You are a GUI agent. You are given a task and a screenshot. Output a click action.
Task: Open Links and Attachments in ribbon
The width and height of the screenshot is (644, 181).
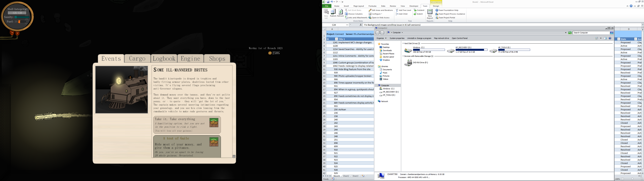coord(356,18)
